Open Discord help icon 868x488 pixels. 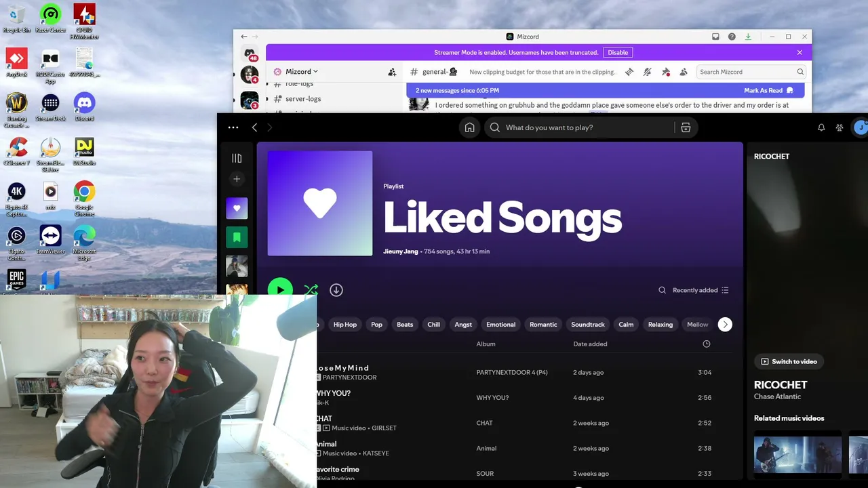732,37
